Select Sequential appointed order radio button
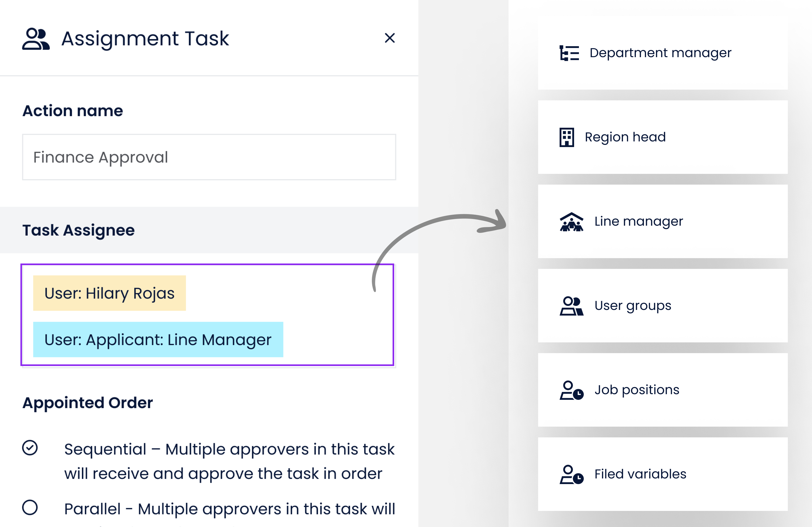 30,448
